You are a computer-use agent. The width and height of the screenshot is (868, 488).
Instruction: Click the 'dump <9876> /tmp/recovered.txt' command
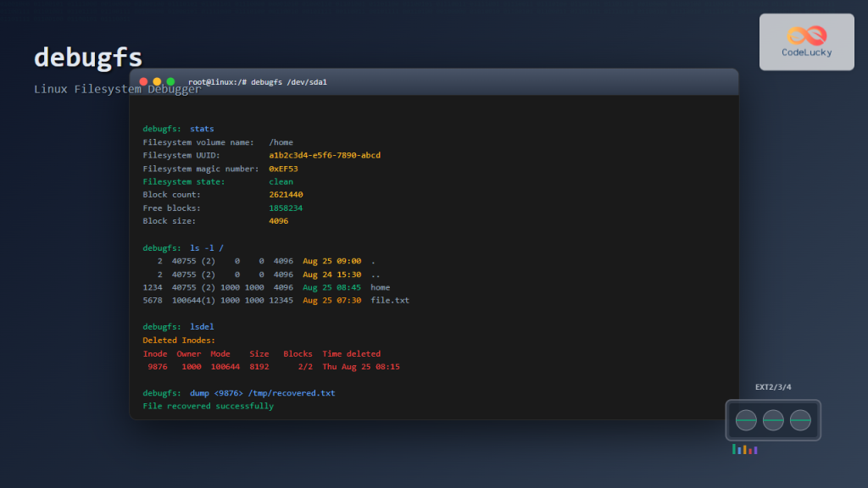click(x=263, y=393)
